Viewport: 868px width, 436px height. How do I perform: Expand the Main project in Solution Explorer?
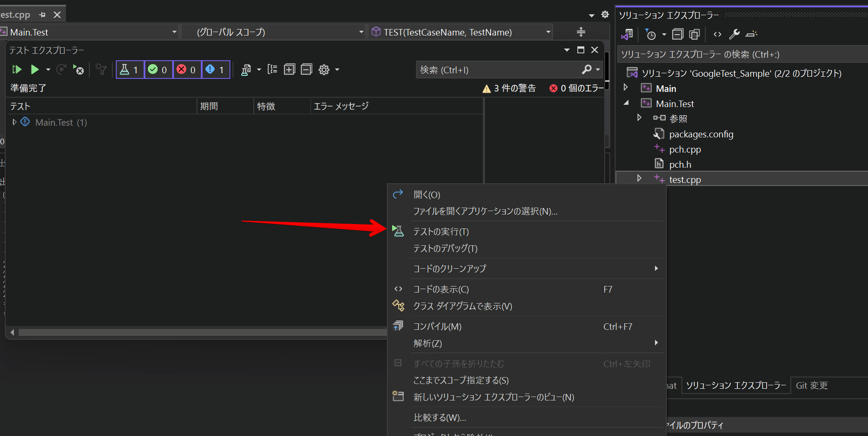point(626,88)
